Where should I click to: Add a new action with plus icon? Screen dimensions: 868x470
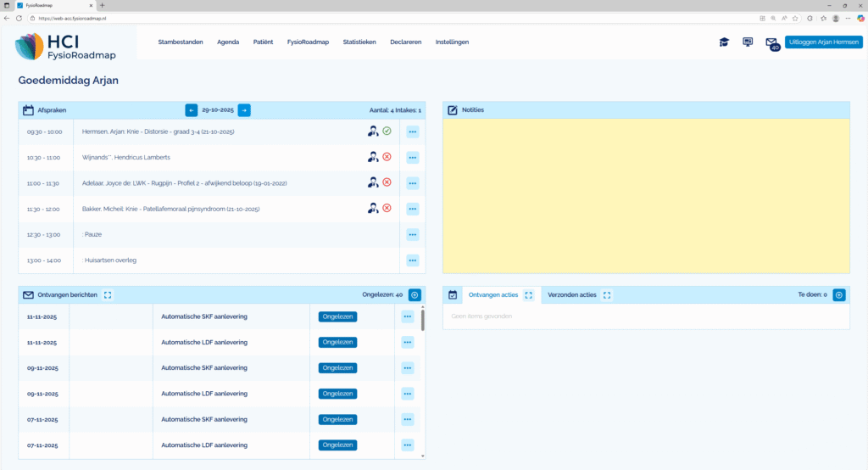[x=838, y=295]
